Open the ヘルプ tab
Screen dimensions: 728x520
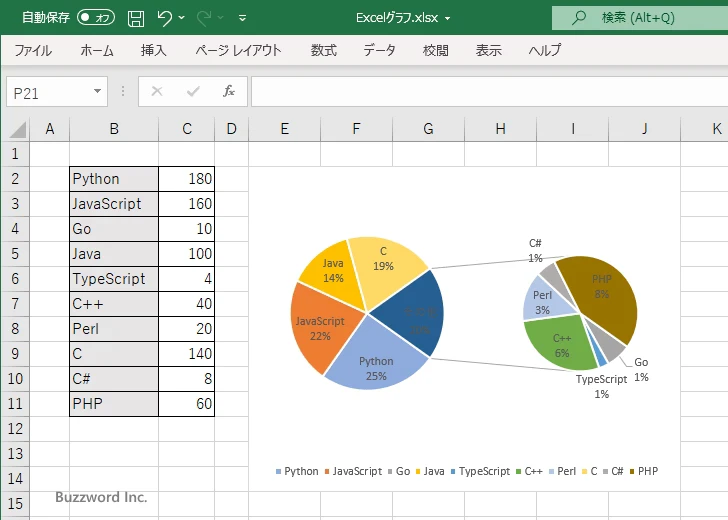(x=545, y=50)
